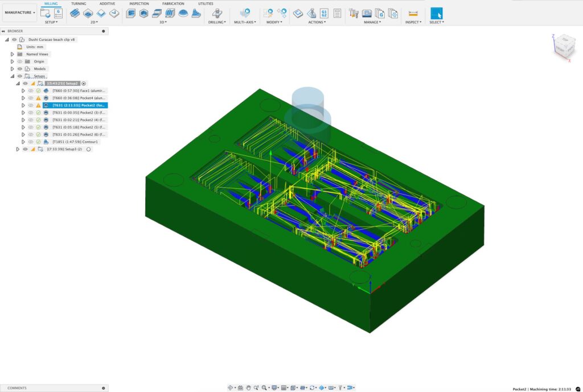Screen dimensions: 583x392
Task: Expand the Named Views folder
Action: click(12, 54)
